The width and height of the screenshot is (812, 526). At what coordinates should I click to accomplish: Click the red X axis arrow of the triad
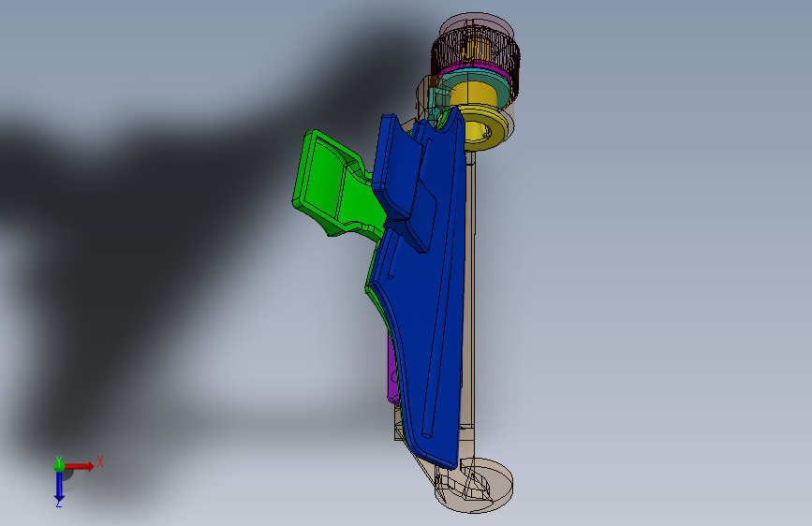tap(81, 466)
